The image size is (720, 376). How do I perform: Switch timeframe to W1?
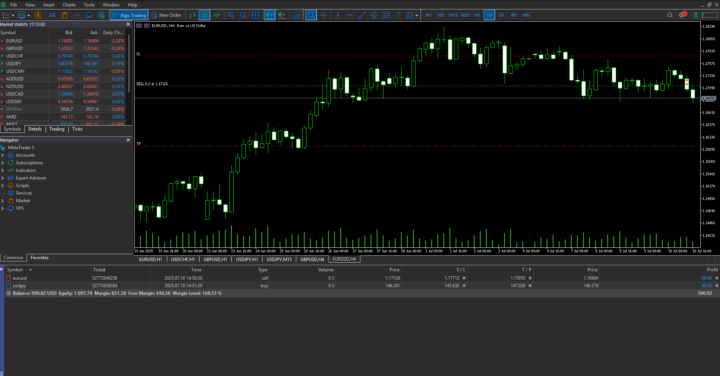pyautogui.click(x=513, y=15)
